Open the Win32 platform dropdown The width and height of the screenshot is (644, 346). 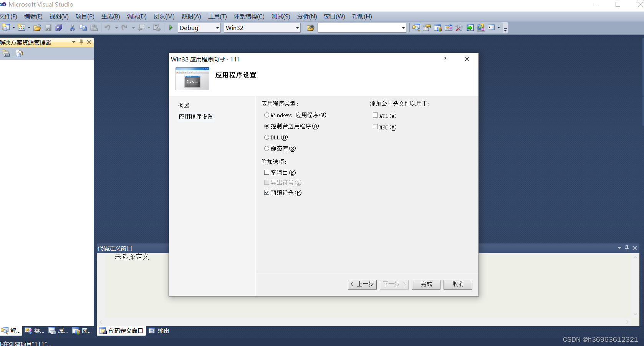[297, 28]
